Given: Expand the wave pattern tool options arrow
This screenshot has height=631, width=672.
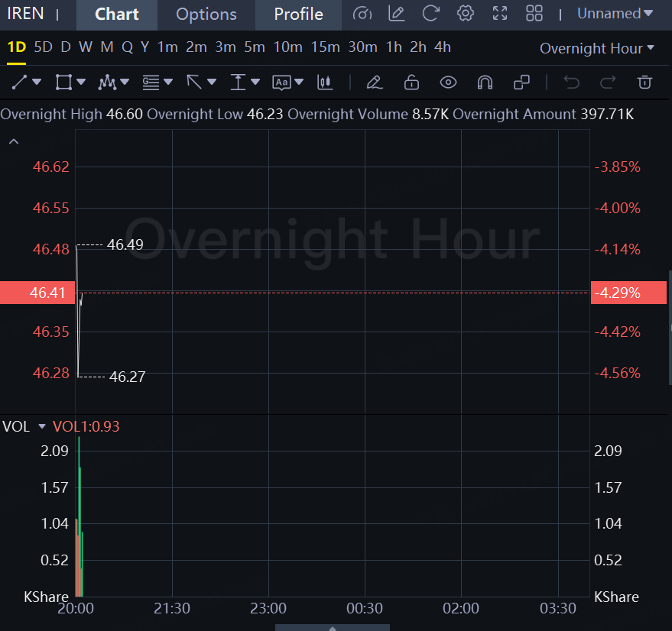Looking at the screenshot, I should coord(125,82).
